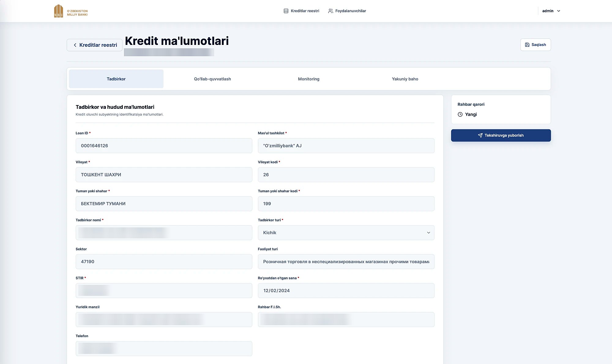This screenshot has height=364, width=612.
Task: Expand the Tadbirkor turi Kichik dropdown
Action: [x=346, y=233]
